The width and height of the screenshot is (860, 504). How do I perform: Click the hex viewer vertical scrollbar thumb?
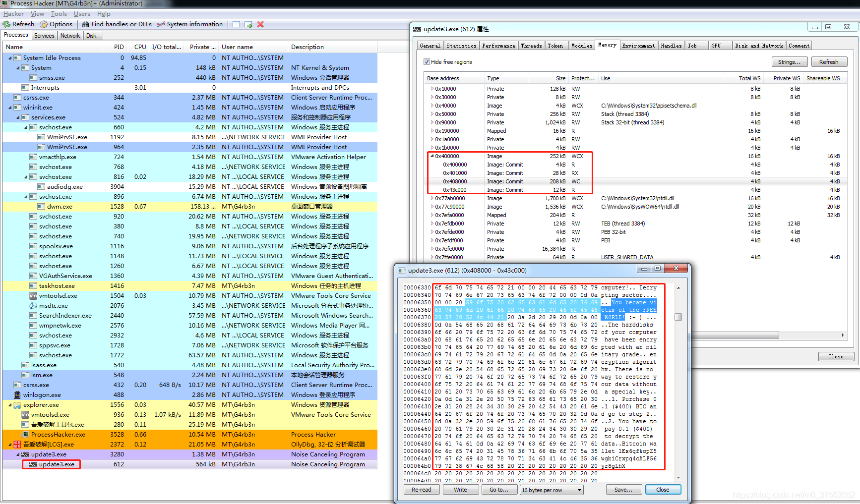[x=678, y=317]
